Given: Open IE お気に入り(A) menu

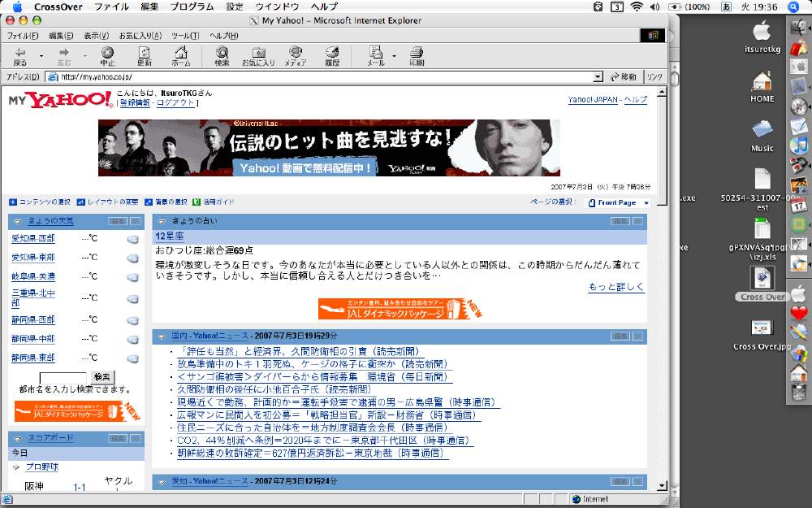Looking at the screenshot, I should pyautogui.click(x=140, y=36).
